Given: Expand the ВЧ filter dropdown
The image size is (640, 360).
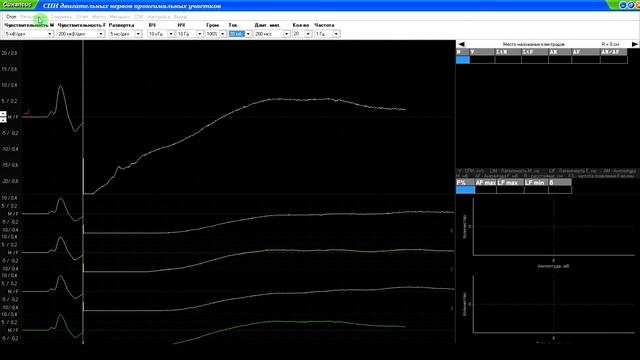Looking at the screenshot, I should click(171, 34).
